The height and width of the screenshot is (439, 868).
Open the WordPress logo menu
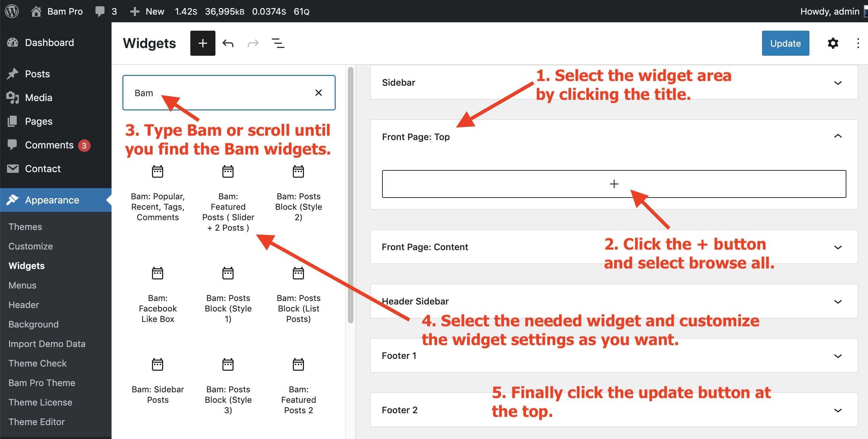pyautogui.click(x=12, y=11)
